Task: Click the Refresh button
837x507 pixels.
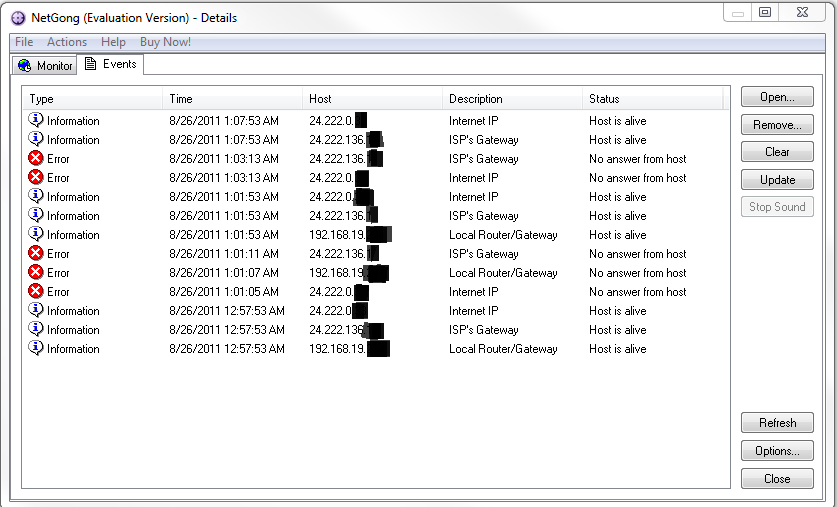Action: coord(777,423)
